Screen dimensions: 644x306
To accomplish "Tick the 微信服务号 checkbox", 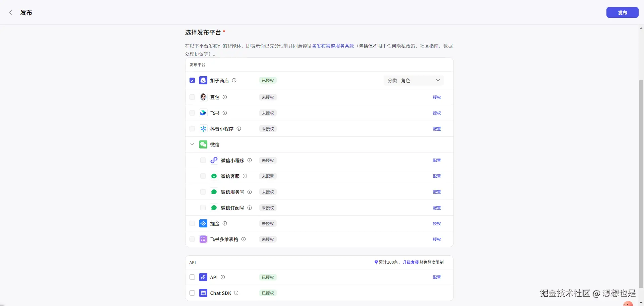I will (x=203, y=192).
